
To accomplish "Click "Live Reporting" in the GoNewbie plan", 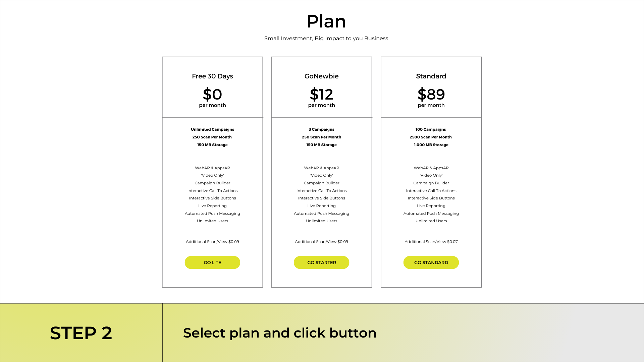I will pos(321,206).
